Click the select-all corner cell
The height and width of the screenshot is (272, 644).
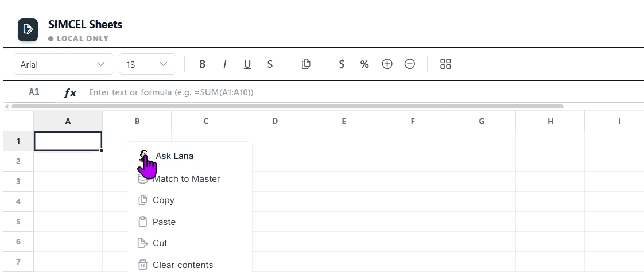point(18,121)
